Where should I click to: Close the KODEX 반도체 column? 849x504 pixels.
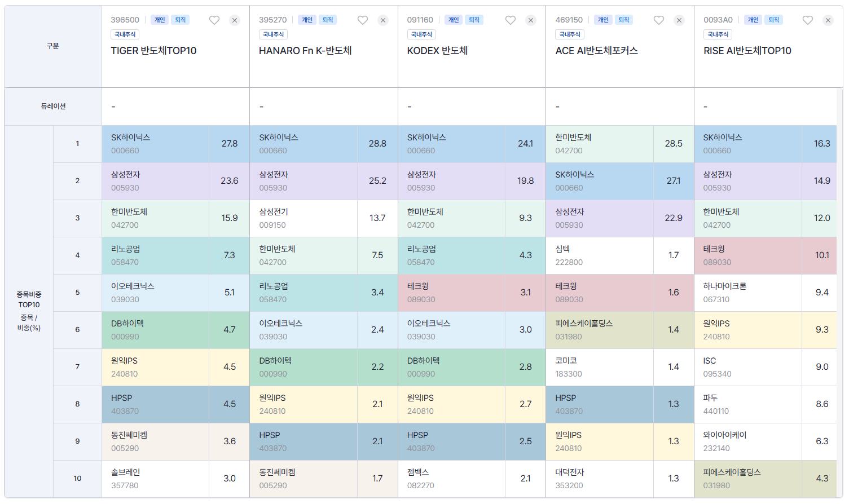click(531, 20)
